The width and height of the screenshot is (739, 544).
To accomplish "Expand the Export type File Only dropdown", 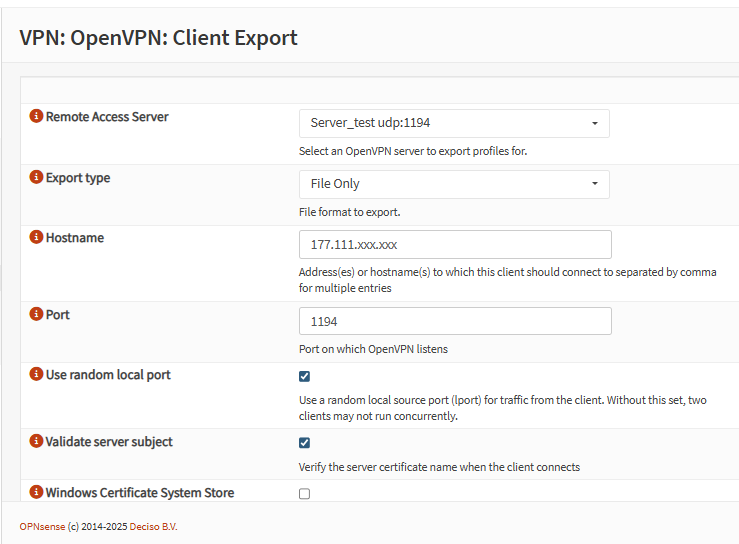I will coord(454,184).
